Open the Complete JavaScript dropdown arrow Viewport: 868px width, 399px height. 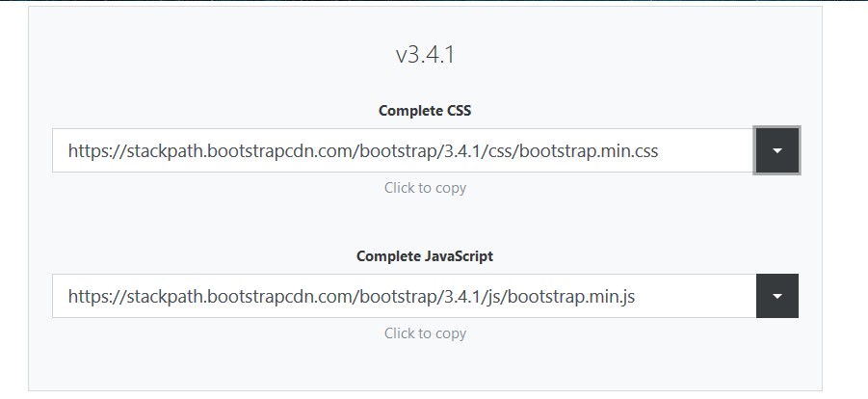[x=776, y=296]
